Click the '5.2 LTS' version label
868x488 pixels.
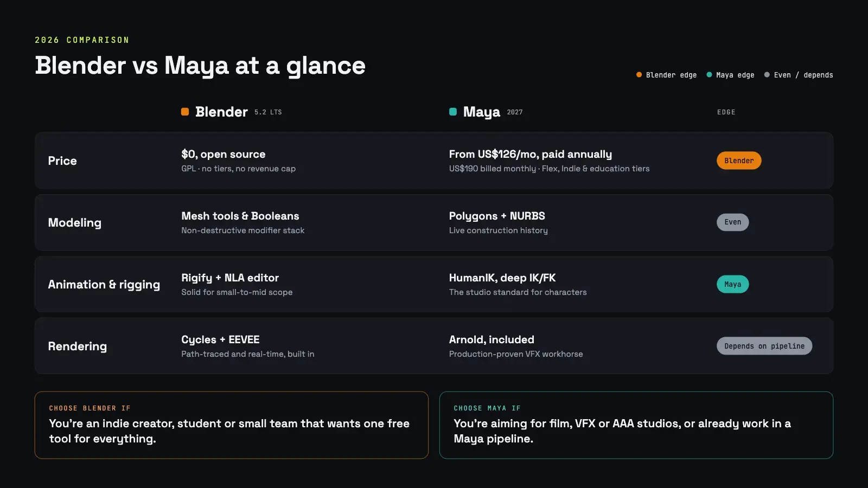pyautogui.click(x=268, y=112)
